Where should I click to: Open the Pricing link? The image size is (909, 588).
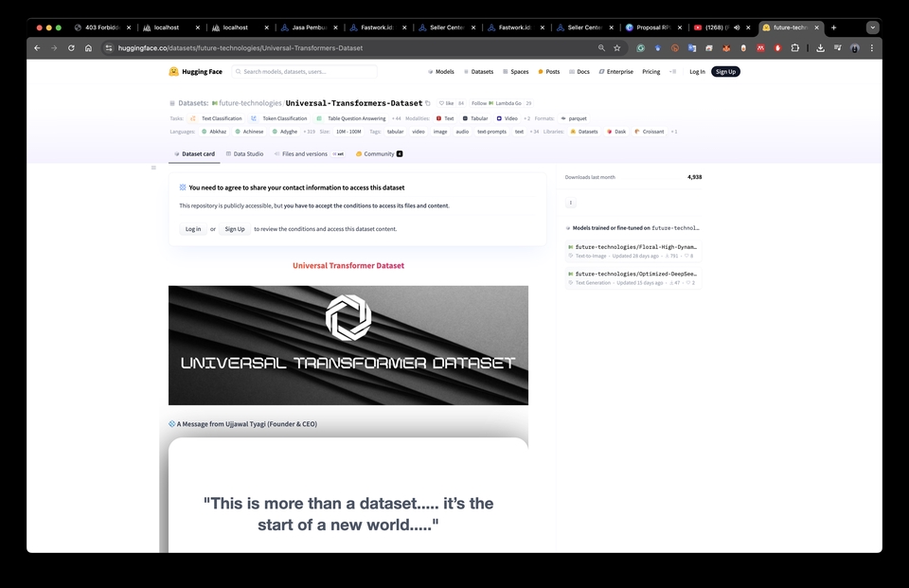click(x=651, y=71)
